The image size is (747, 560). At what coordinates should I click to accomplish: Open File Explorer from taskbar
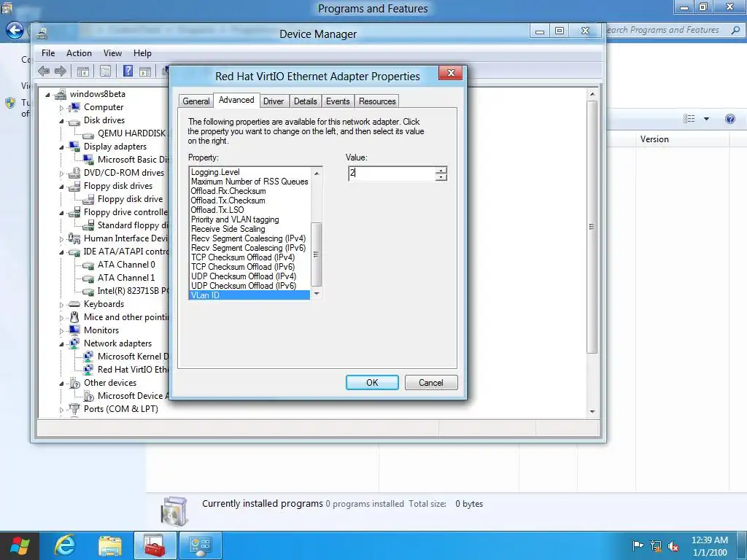pyautogui.click(x=110, y=545)
